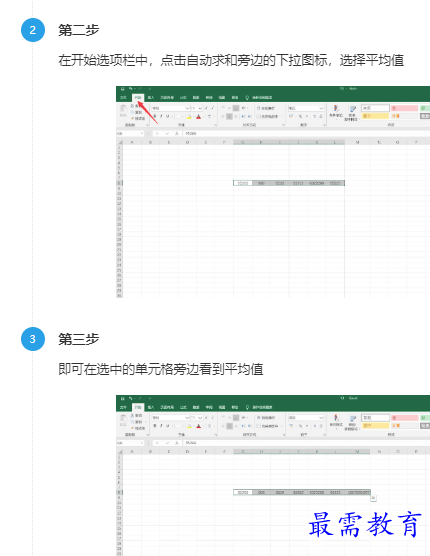Open font size dropdown in step 2 screenshot
The width and height of the screenshot is (430, 556).
(200, 108)
